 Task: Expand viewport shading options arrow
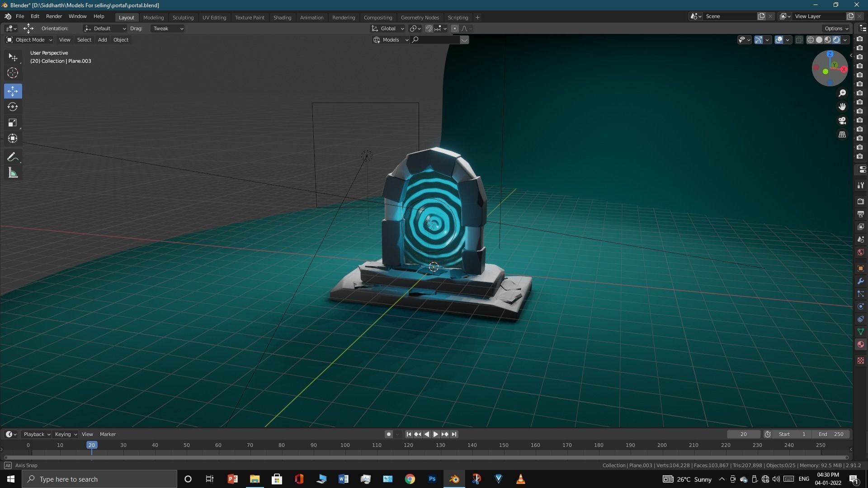click(845, 40)
